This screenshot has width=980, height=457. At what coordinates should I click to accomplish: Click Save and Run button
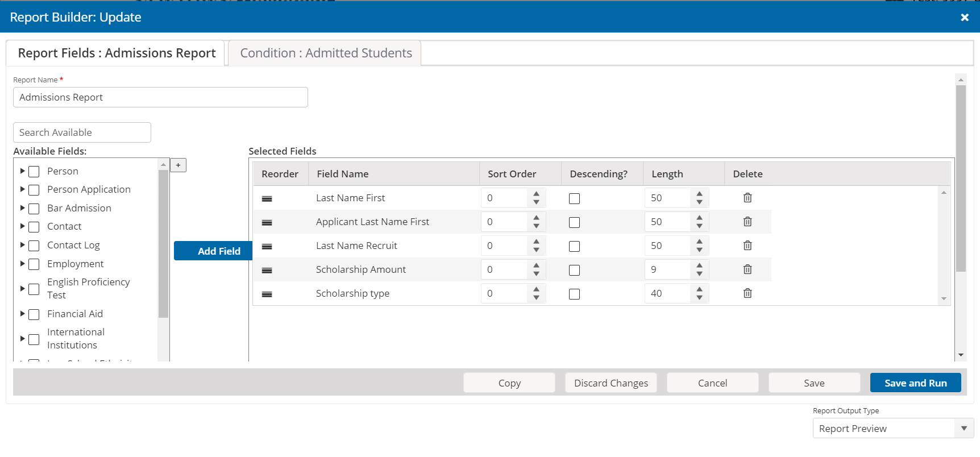point(916,383)
